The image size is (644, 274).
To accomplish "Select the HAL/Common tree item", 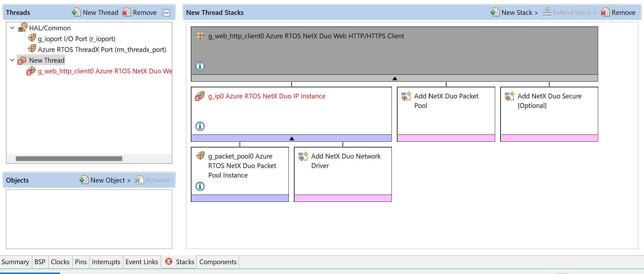I will point(50,28).
